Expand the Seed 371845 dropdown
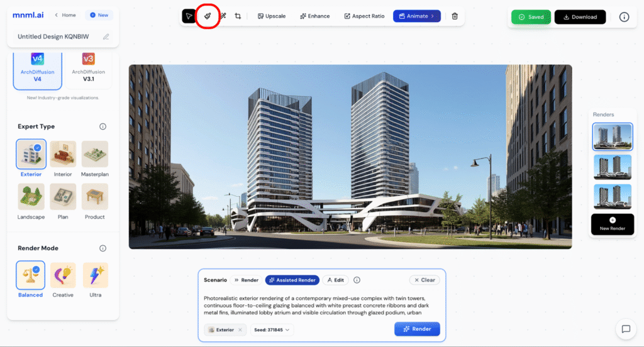 click(272, 330)
